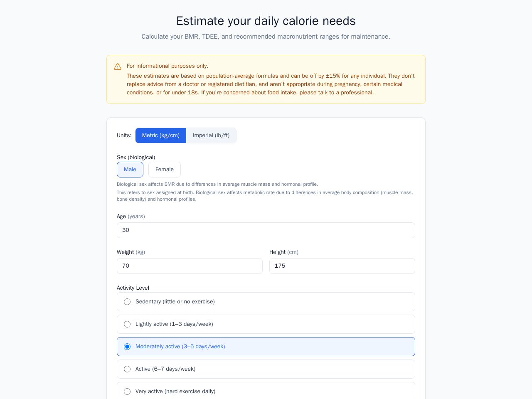The image size is (532, 399).
Task: Choose the Lightly active radio option
Action: point(127,324)
